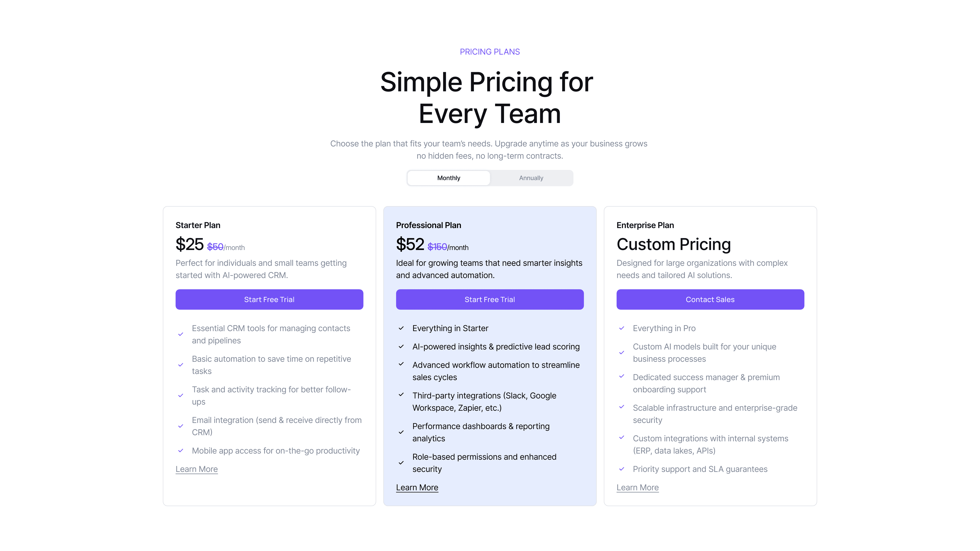980x551 pixels.
Task: Click checkmark beside Everything in Starter
Action: [401, 328]
